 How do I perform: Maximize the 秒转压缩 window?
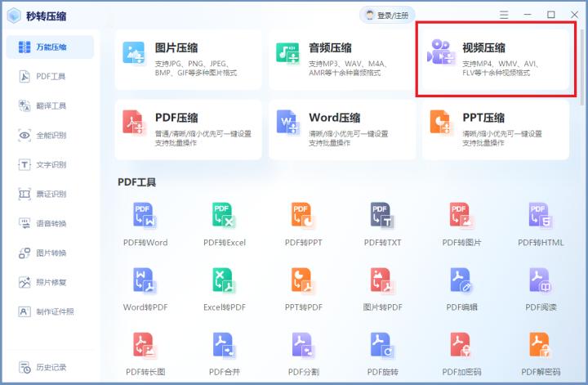[x=551, y=15]
